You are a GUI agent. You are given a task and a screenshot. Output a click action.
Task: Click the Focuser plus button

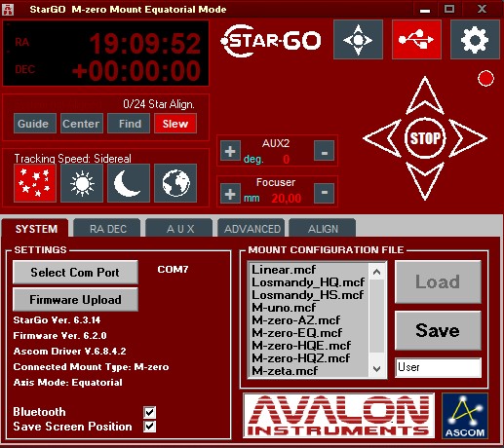(x=230, y=194)
